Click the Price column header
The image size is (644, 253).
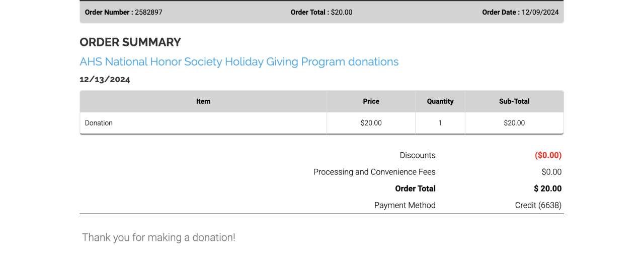pos(371,101)
